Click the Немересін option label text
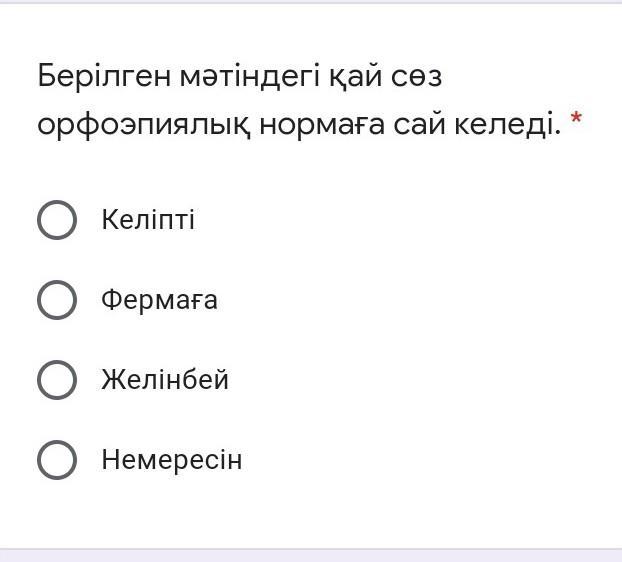Image resolution: width=622 pixels, height=562 pixels. (x=171, y=460)
